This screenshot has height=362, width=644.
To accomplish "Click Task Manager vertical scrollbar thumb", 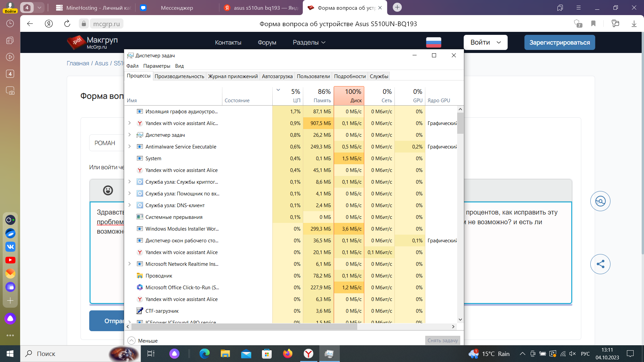I will pos(460,123).
